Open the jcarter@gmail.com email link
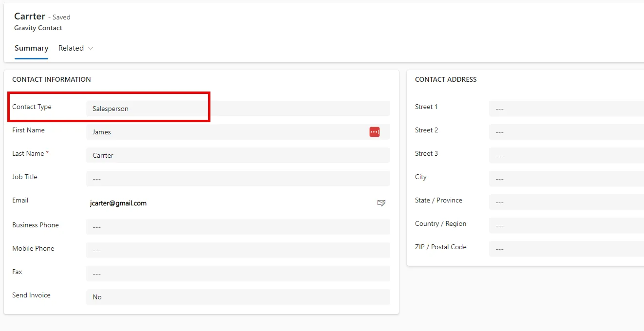This screenshot has width=644, height=331. tap(118, 203)
